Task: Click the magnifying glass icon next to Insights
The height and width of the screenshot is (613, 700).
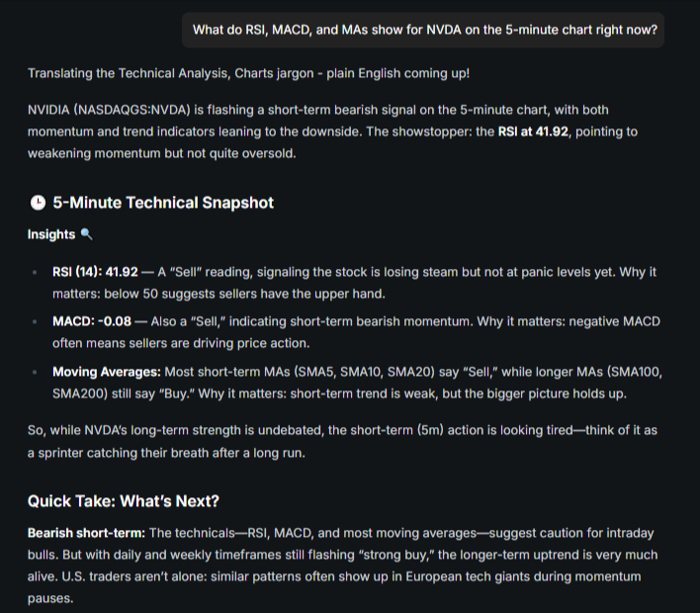Action: point(86,234)
